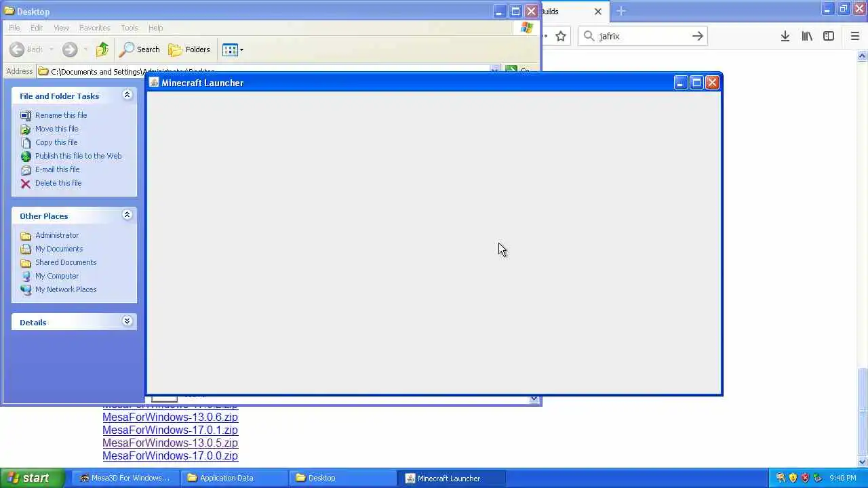The image size is (868, 488).
Task: Click 'Move this file' task link
Action: click(57, 129)
